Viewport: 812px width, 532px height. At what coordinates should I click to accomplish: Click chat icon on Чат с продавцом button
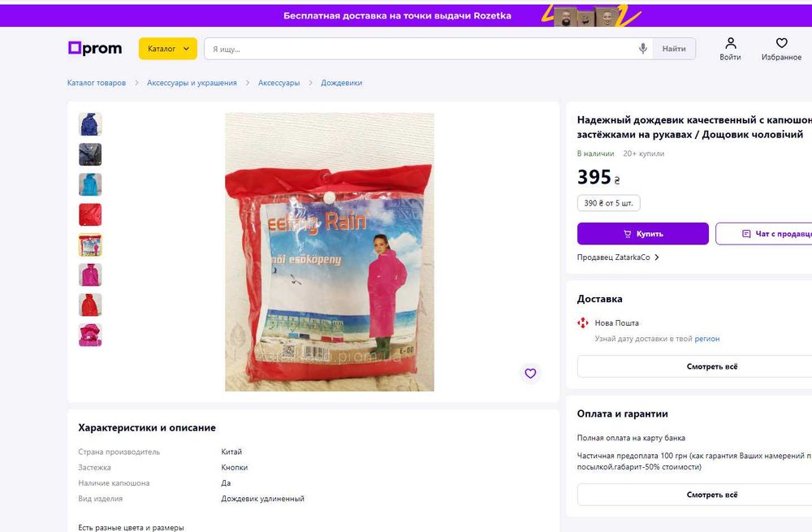(746, 234)
